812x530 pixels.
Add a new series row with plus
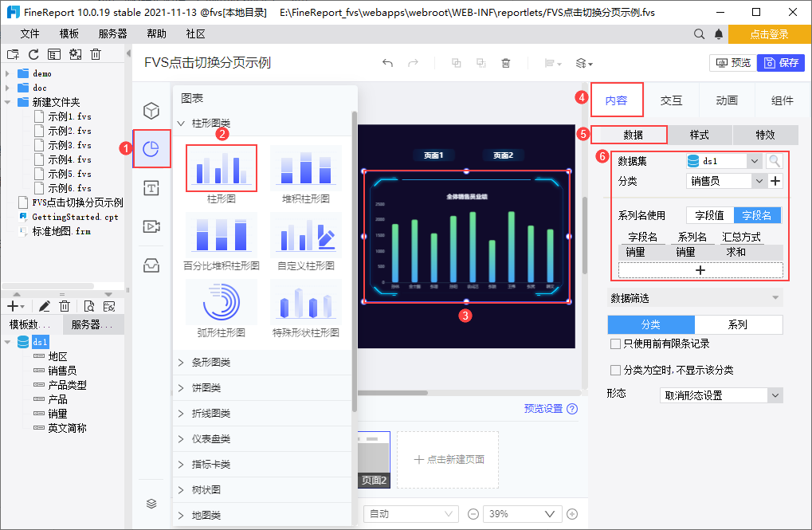point(700,270)
